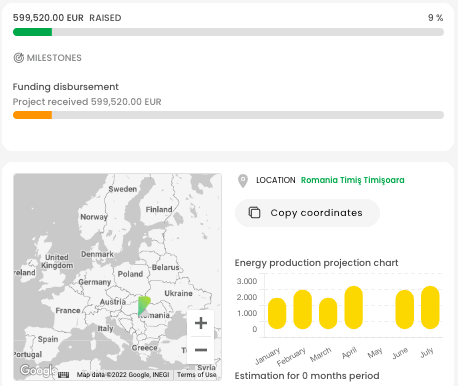Click 'Map data ©2022 Google, INEGI' attribution
The image size is (458, 386).
[123, 375]
